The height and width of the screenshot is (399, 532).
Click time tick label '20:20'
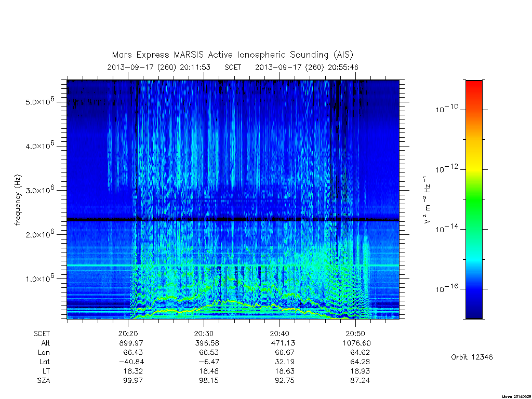click(128, 334)
